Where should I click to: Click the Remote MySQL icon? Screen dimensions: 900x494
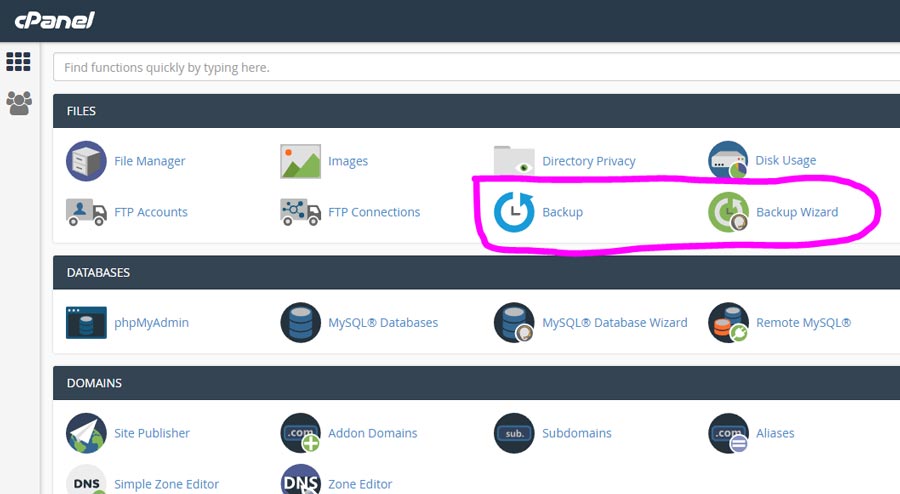728,322
